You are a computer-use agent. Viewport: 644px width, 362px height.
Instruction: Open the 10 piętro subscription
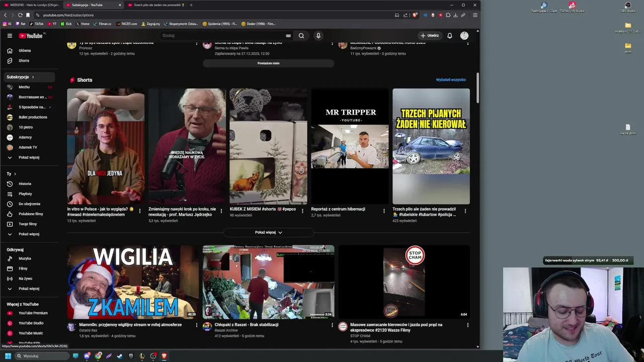(30, 127)
